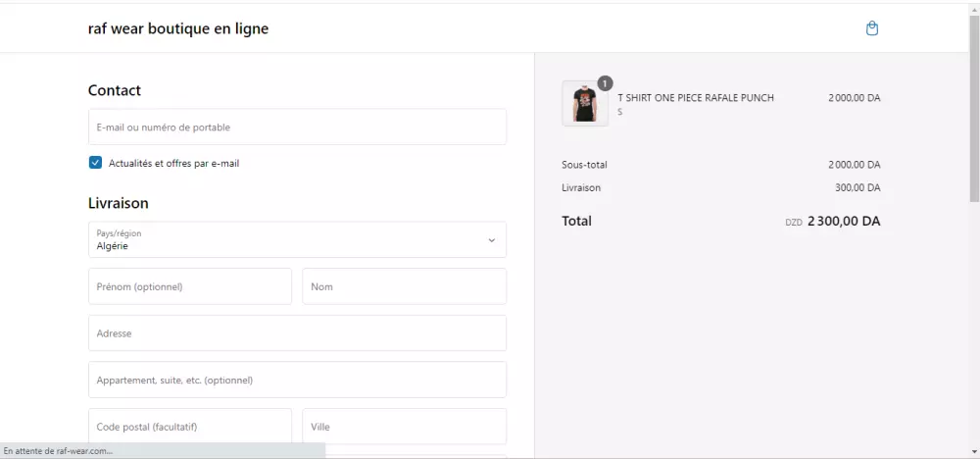Click the 'Actualités et offres par e-mail' label

click(x=173, y=163)
